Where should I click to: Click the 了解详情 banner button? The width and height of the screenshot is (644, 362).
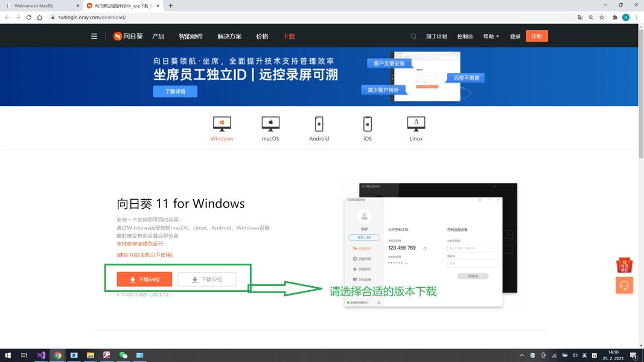coord(176,92)
